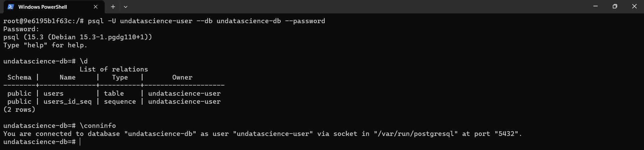Viewport: 644px width, 150px height.
Task: Close the terminal window
Action: point(634,6)
